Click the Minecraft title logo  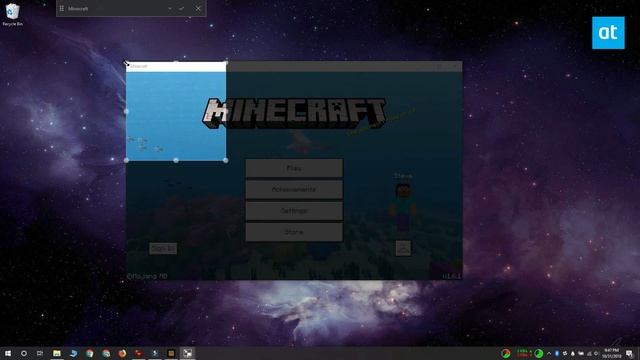(x=294, y=112)
